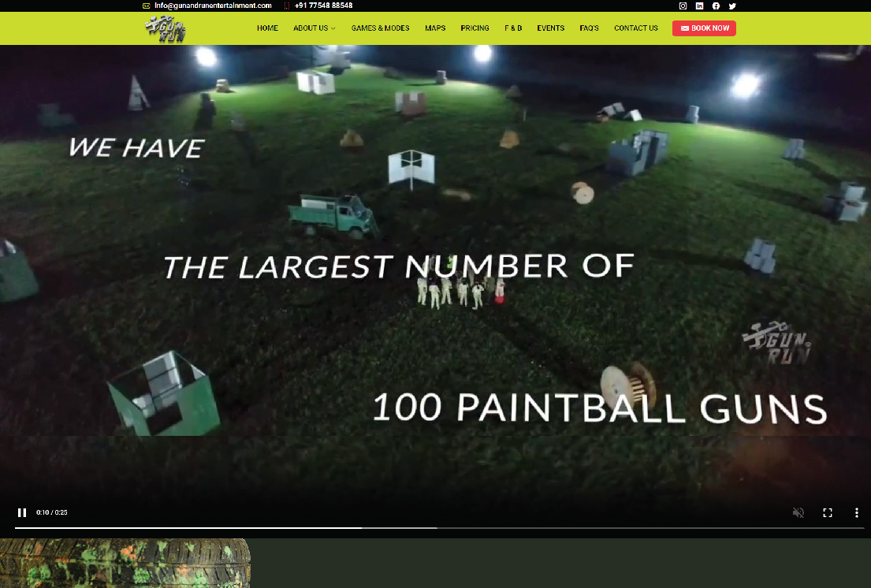The width and height of the screenshot is (871, 588).
Task: Expand the About Us dropdown
Action: pyautogui.click(x=314, y=28)
